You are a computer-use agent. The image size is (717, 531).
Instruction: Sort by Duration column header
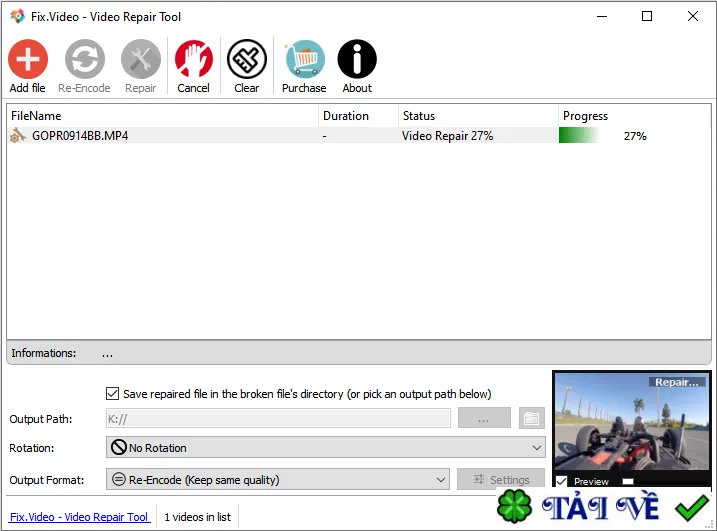[x=358, y=116]
